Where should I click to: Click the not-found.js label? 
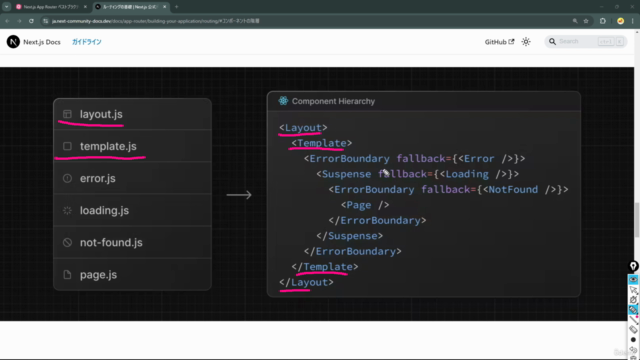[111, 242]
